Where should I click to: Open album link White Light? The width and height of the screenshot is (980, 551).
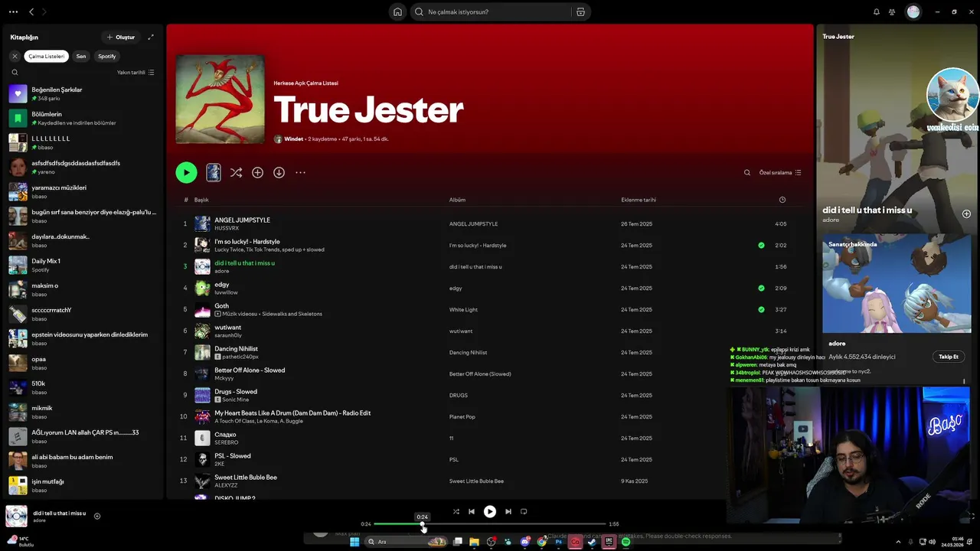(463, 310)
